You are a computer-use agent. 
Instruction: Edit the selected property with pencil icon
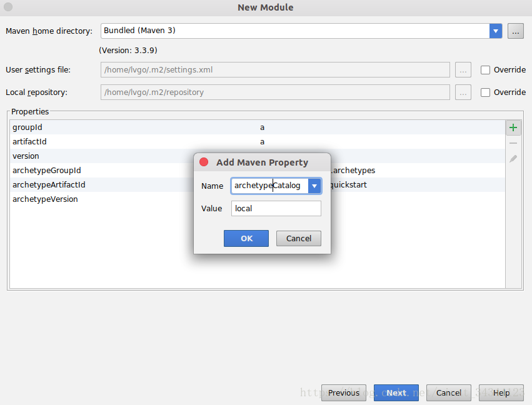pyautogui.click(x=513, y=158)
